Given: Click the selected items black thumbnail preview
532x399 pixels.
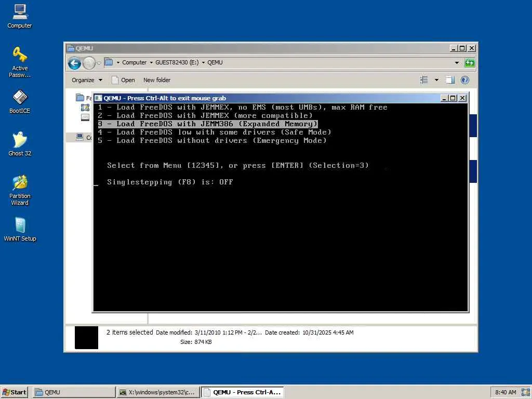Looking at the screenshot, I should (x=86, y=338).
